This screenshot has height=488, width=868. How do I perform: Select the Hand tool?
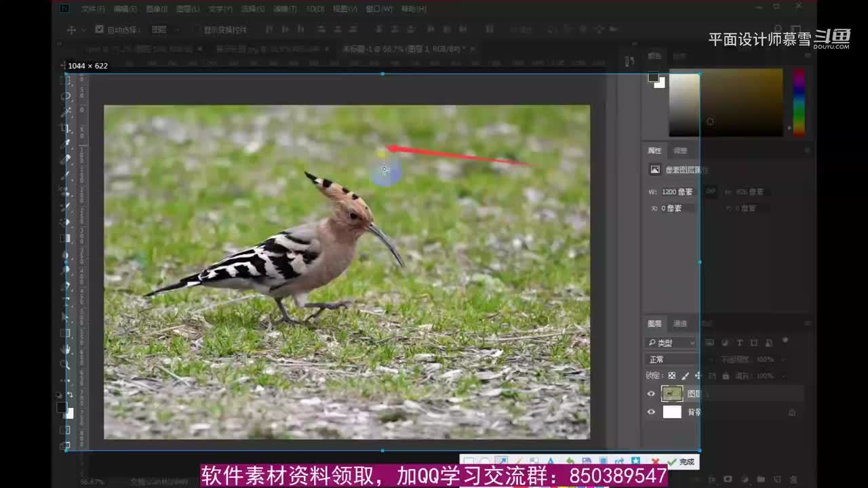point(66,348)
